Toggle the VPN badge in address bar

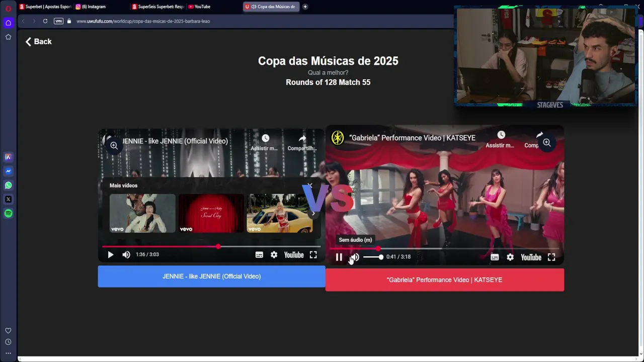click(58, 21)
